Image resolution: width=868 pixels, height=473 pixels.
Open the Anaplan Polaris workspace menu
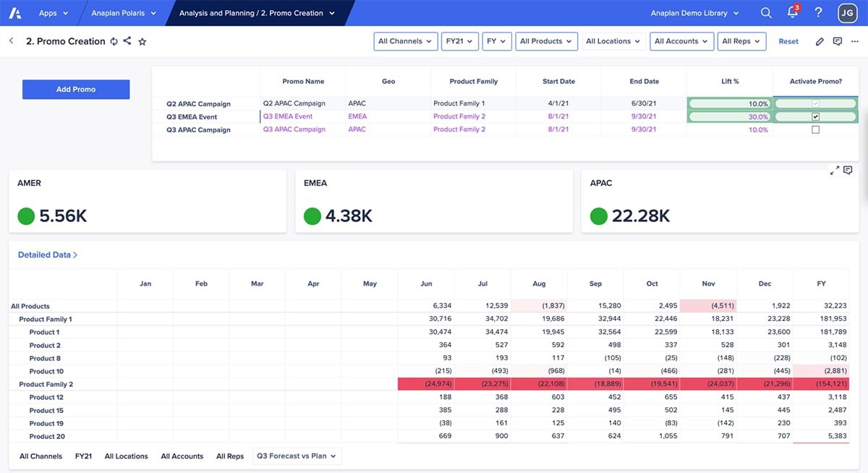coord(124,13)
